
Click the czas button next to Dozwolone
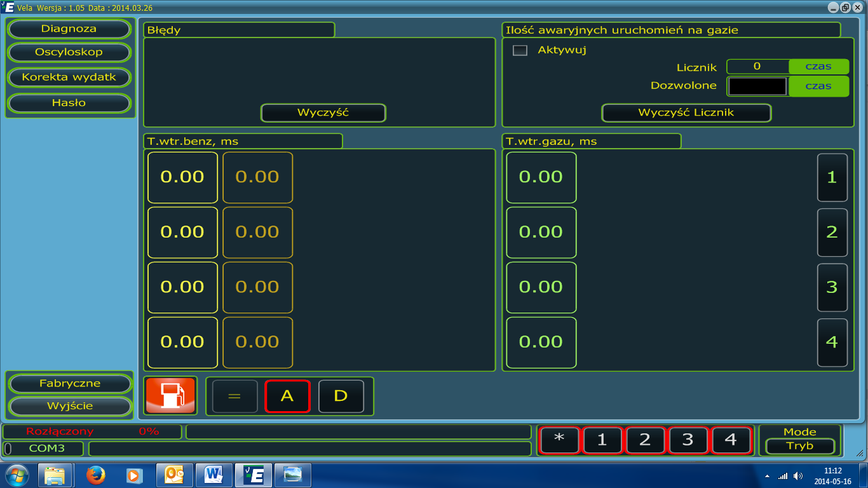pos(818,86)
